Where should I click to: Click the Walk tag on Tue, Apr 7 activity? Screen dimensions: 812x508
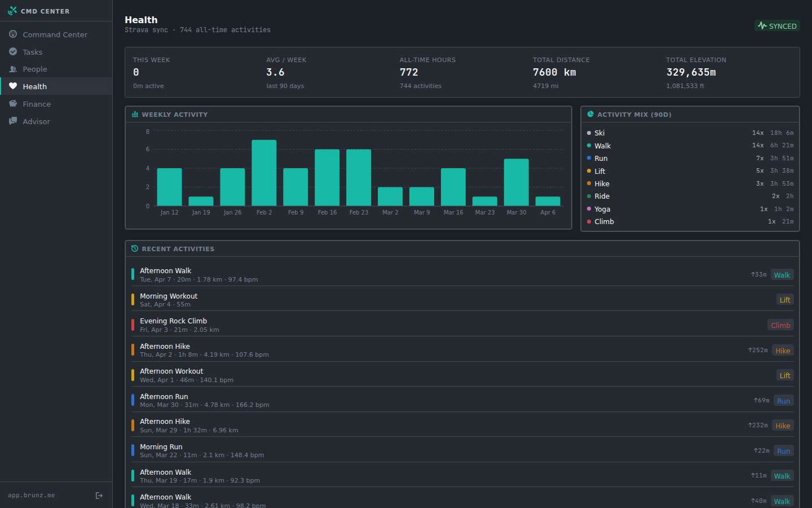coord(782,275)
